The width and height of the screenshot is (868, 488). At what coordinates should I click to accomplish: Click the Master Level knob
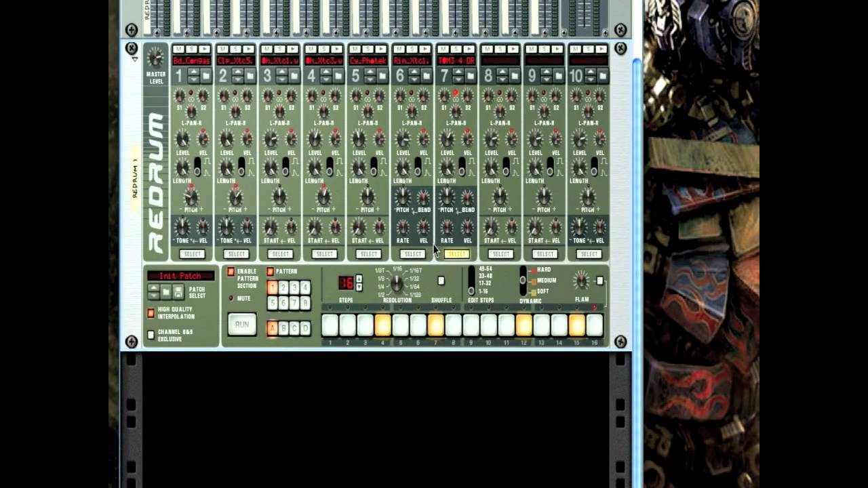click(x=156, y=57)
